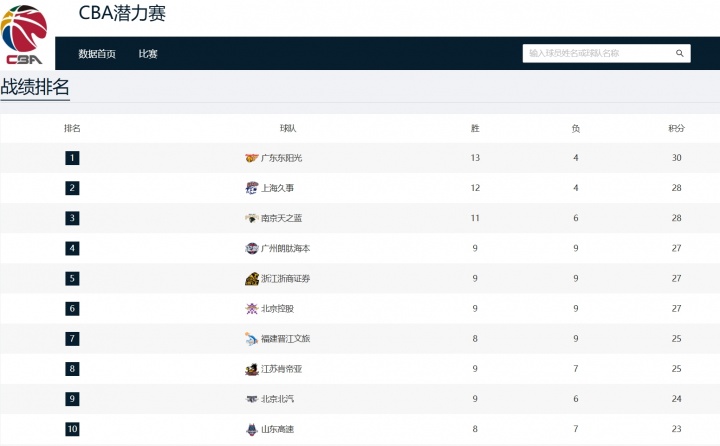Click the 南京天之蓝 team logo

click(252, 218)
